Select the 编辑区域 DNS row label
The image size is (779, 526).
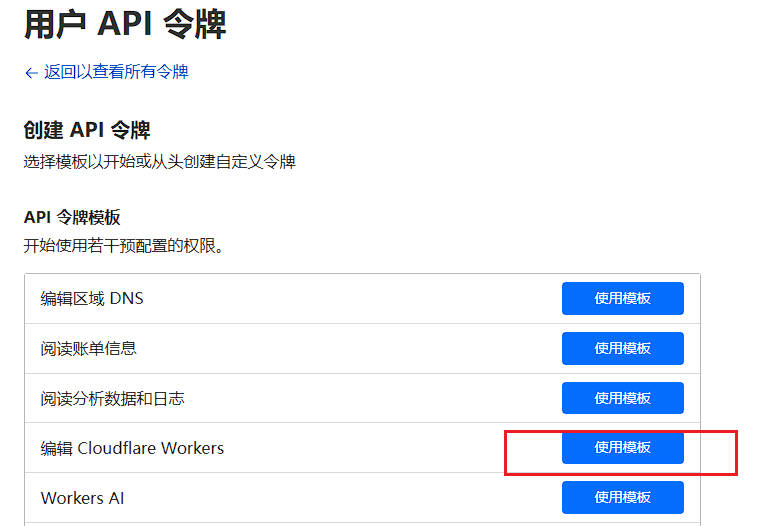point(92,298)
